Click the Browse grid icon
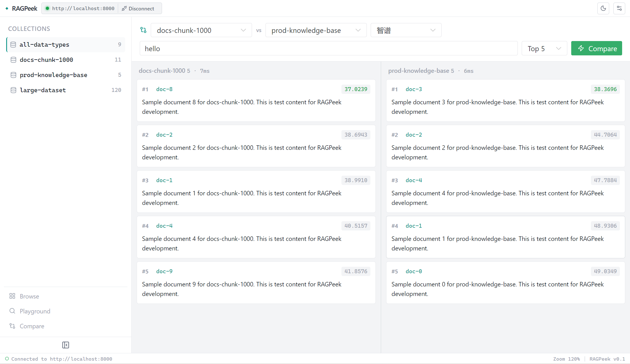This screenshot has width=630, height=364. [12, 296]
